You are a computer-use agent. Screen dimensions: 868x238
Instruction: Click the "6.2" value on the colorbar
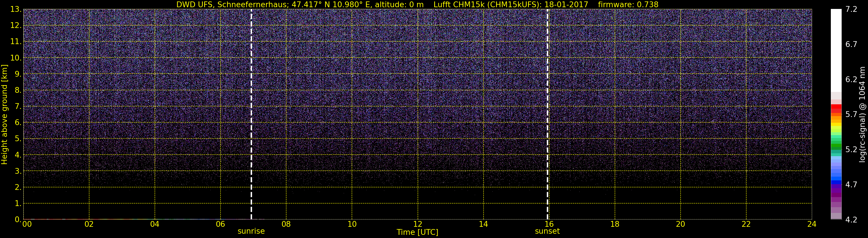851,79
